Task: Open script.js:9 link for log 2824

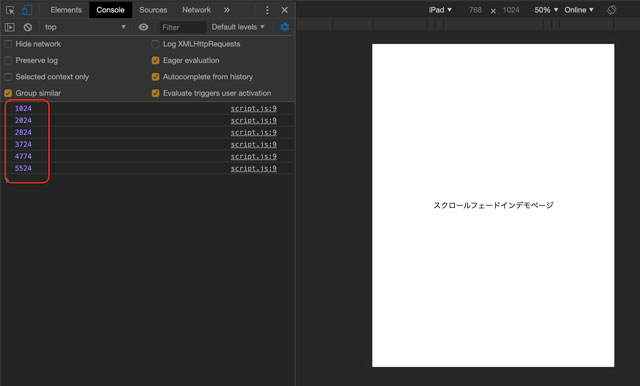Action: [x=253, y=133]
